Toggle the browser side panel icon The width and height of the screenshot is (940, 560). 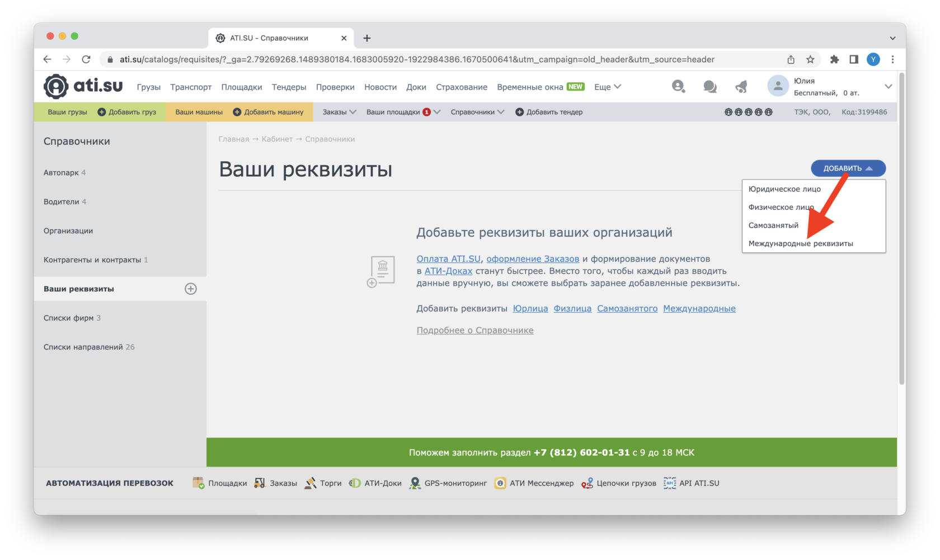click(854, 59)
